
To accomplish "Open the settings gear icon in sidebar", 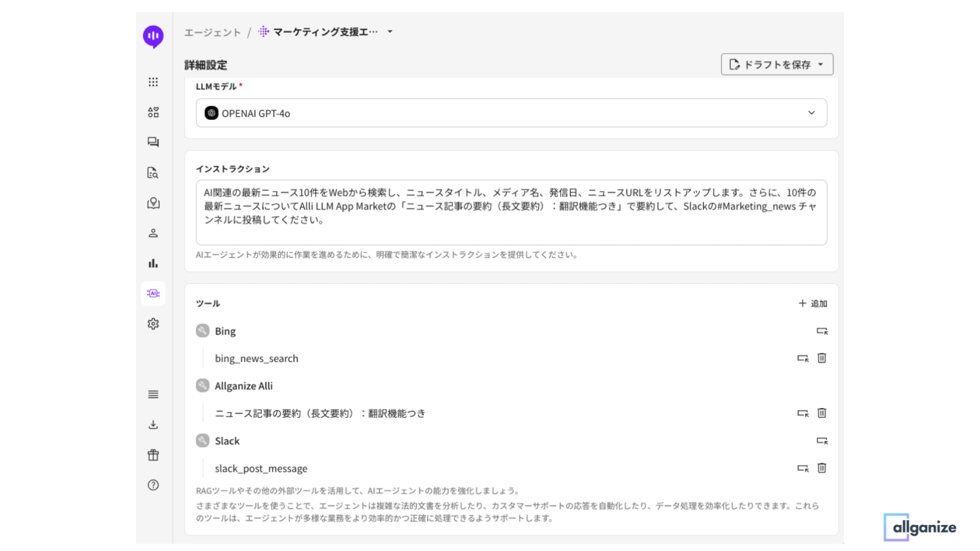I will tap(153, 324).
